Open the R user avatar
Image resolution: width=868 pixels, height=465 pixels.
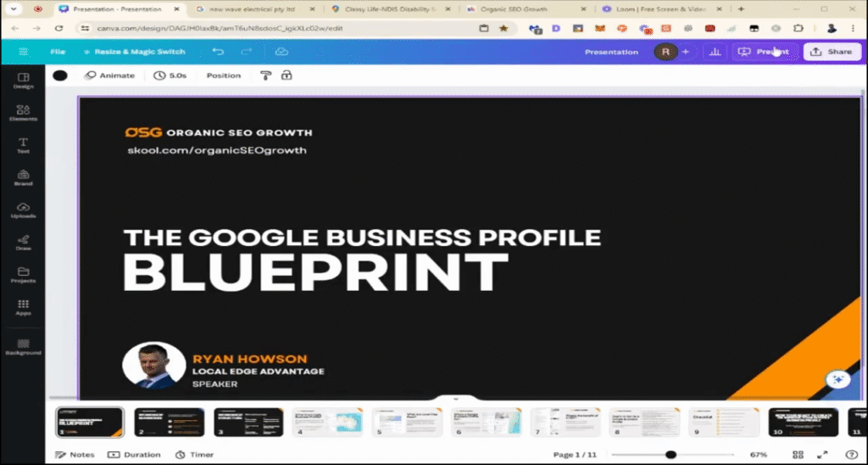coord(665,52)
